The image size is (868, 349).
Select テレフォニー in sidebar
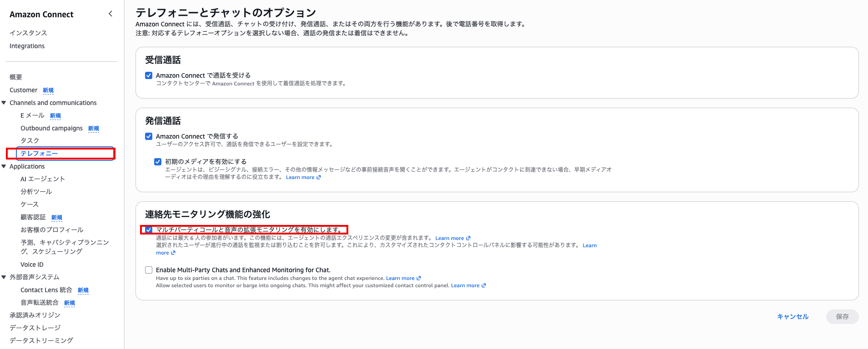[39, 154]
